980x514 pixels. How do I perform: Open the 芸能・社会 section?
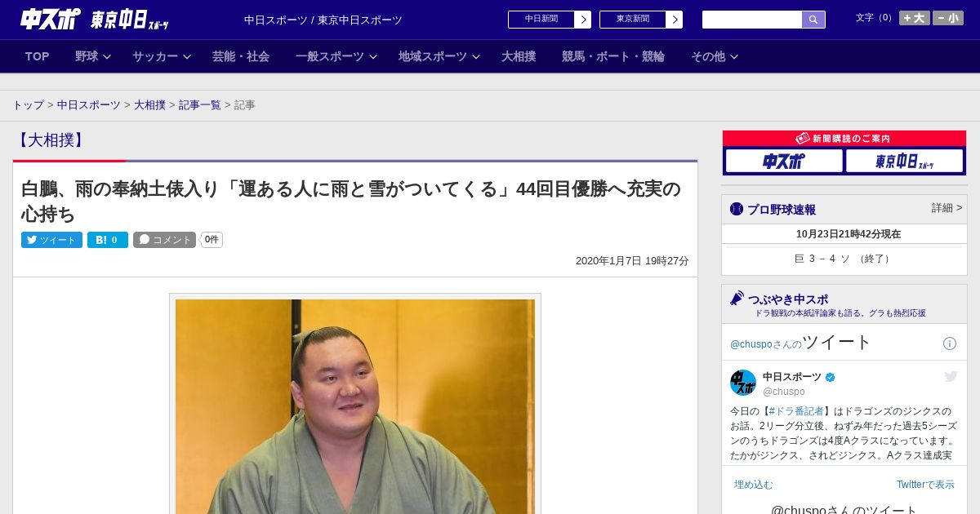pos(241,56)
